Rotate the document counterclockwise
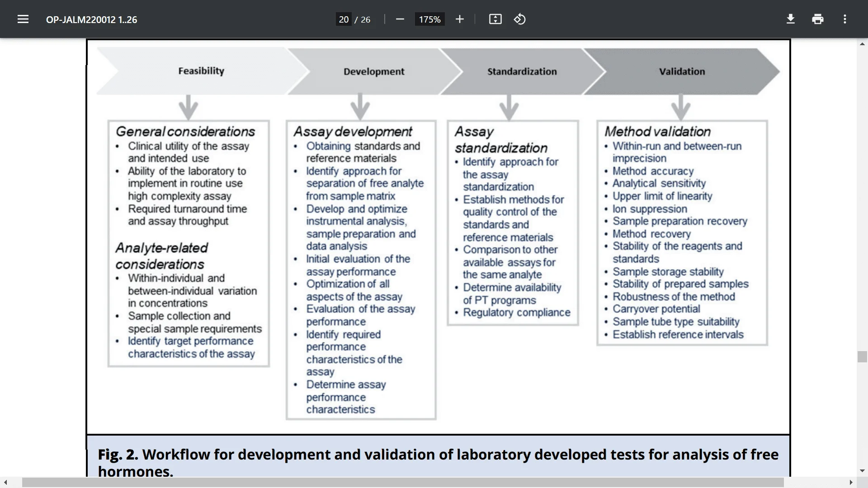The width and height of the screenshot is (868, 488). pos(519,19)
